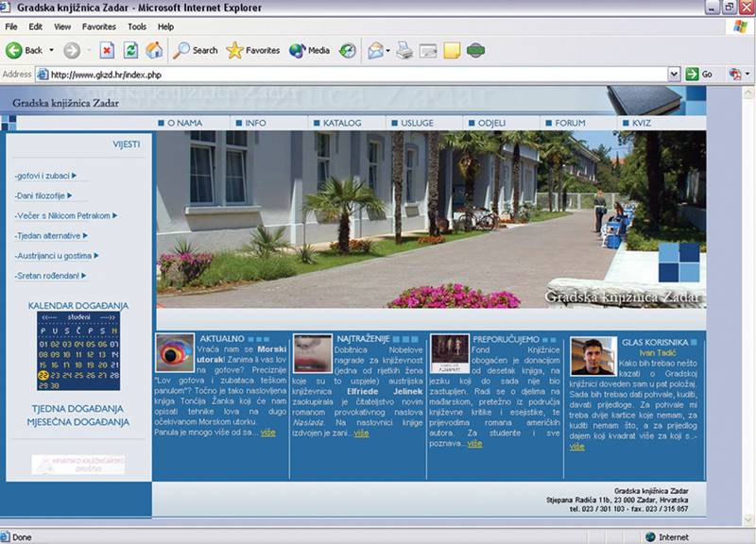Expand the Back button history dropdown arrow
This screenshot has width=756, height=544.
point(51,50)
